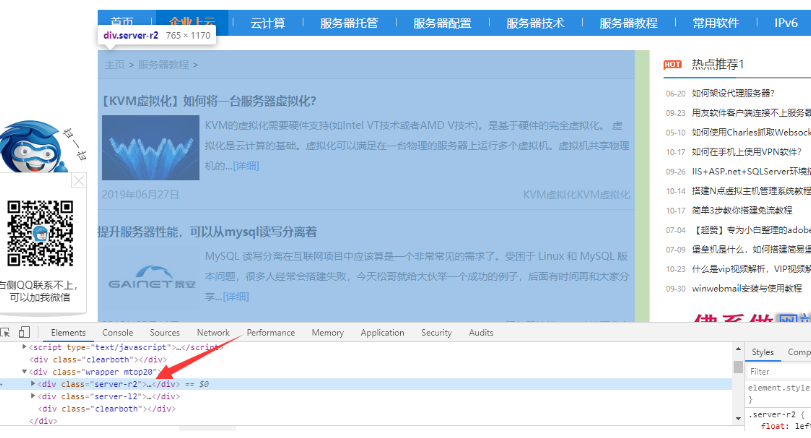
Task: Open the 服务器托管 navigation item
Action: 349,23
